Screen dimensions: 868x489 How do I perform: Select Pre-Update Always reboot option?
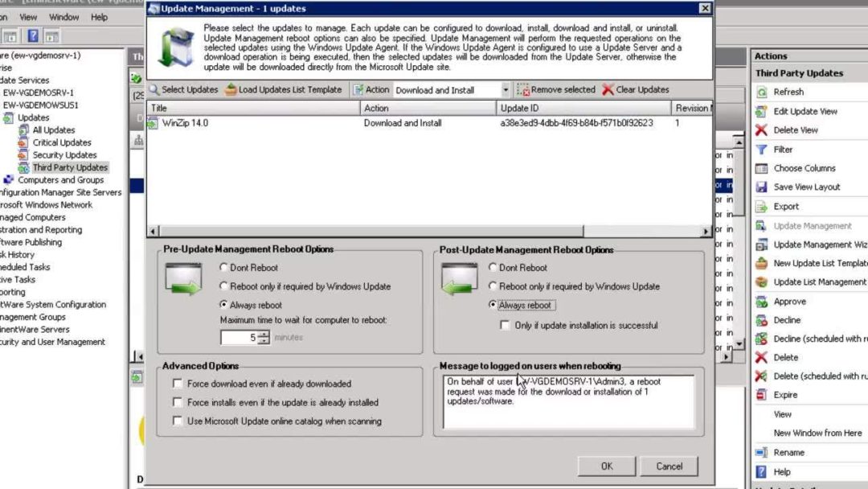click(223, 305)
